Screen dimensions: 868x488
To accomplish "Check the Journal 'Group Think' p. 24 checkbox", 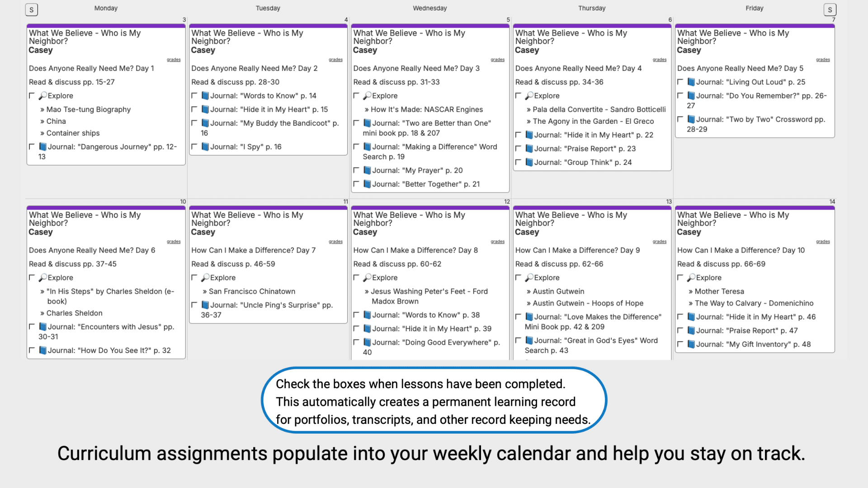I will pos(519,162).
